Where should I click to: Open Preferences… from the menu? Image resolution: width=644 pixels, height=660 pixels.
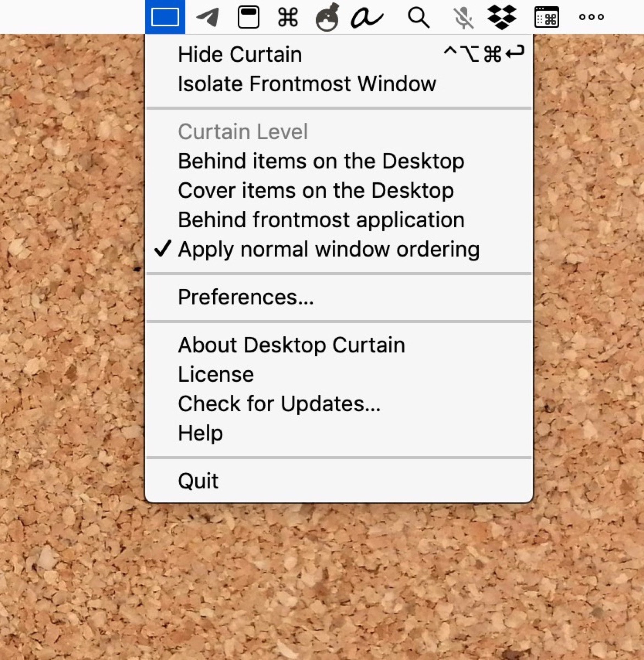point(245,297)
